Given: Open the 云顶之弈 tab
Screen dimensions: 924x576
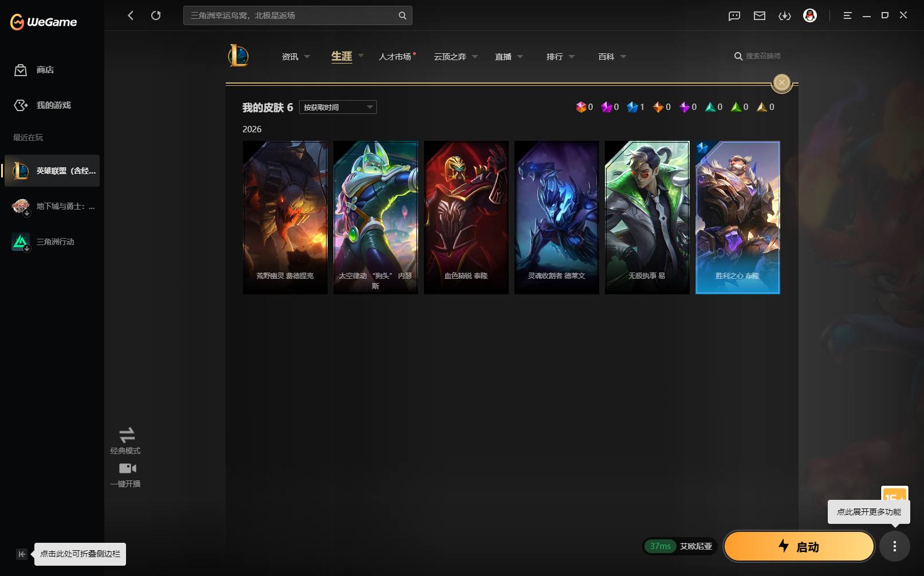Looking at the screenshot, I should point(450,57).
